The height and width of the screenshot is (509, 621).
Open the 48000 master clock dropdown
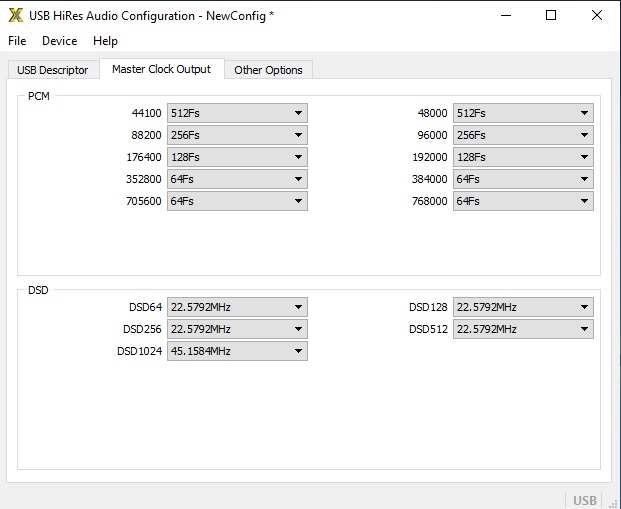pyautogui.click(x=523, y=113)
